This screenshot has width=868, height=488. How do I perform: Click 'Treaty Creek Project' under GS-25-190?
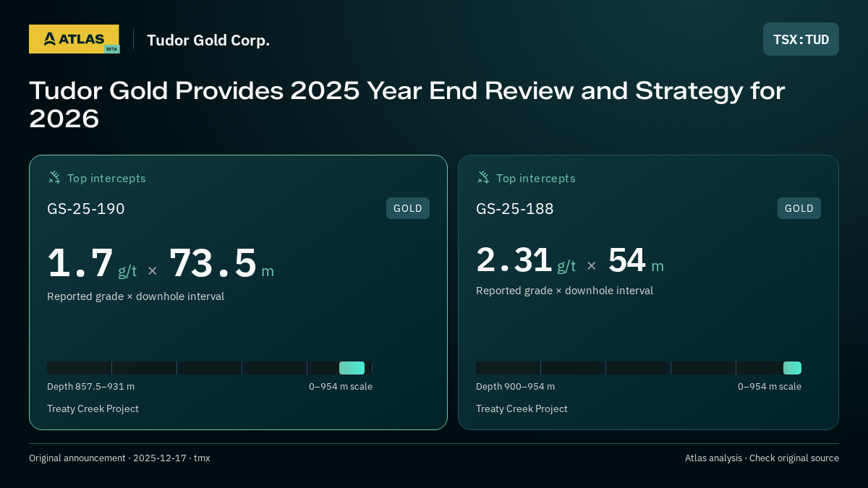[93, 408]
